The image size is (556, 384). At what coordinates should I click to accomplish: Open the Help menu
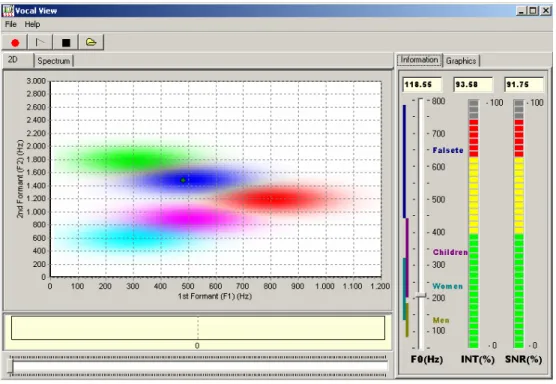point(32,24)
